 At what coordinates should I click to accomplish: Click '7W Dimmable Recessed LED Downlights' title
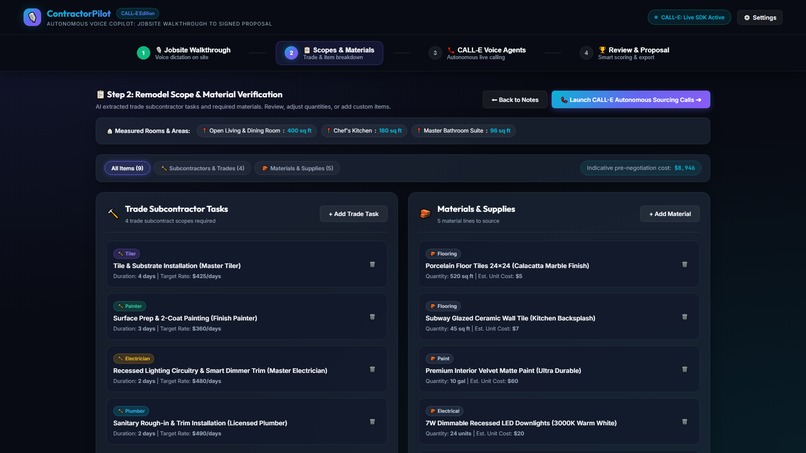point(521,423)
